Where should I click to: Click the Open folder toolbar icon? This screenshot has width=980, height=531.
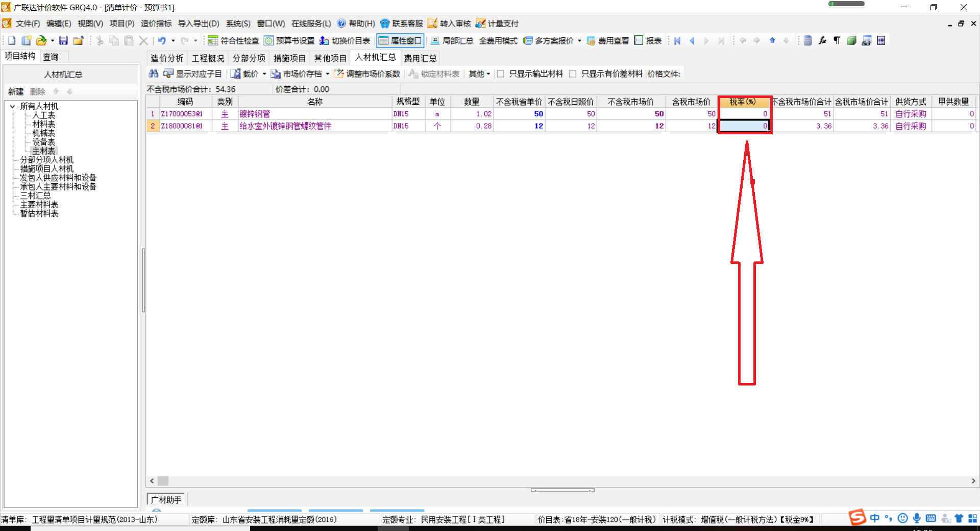(x=41, y=41)
